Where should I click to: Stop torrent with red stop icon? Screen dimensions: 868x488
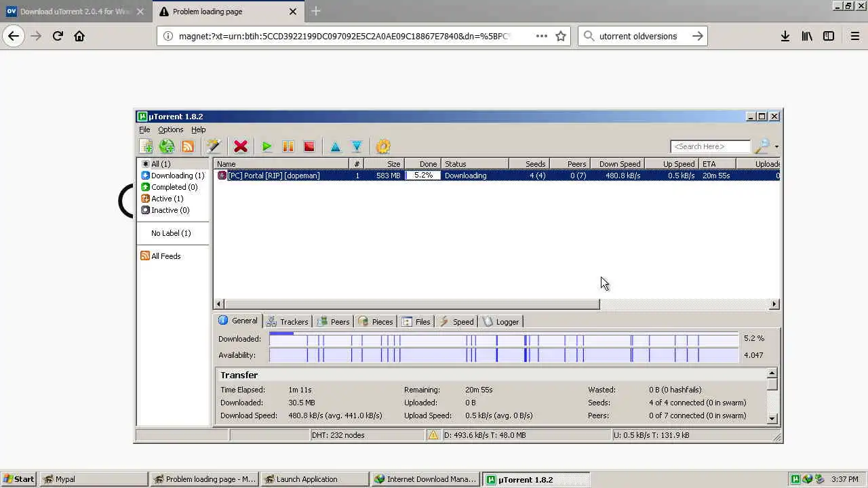(x=309, y=146)
